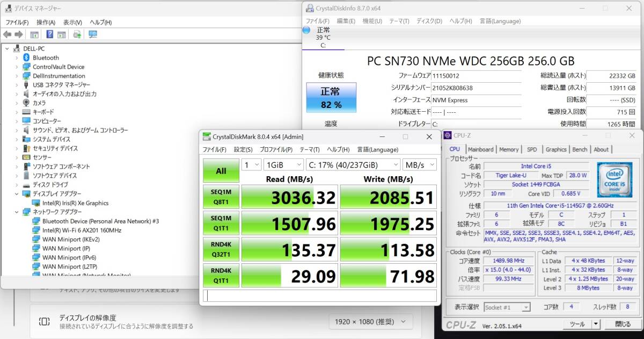Click the 閉じる button in CPU-Z

pos(623,324)
